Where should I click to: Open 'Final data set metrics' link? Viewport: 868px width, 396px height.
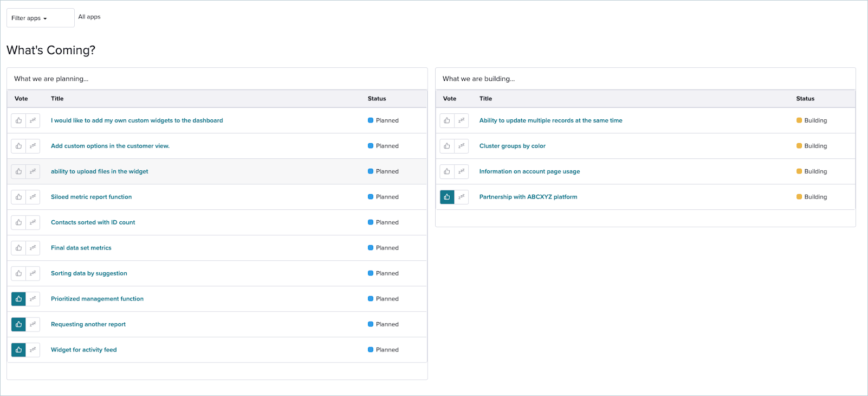point(81,248)
